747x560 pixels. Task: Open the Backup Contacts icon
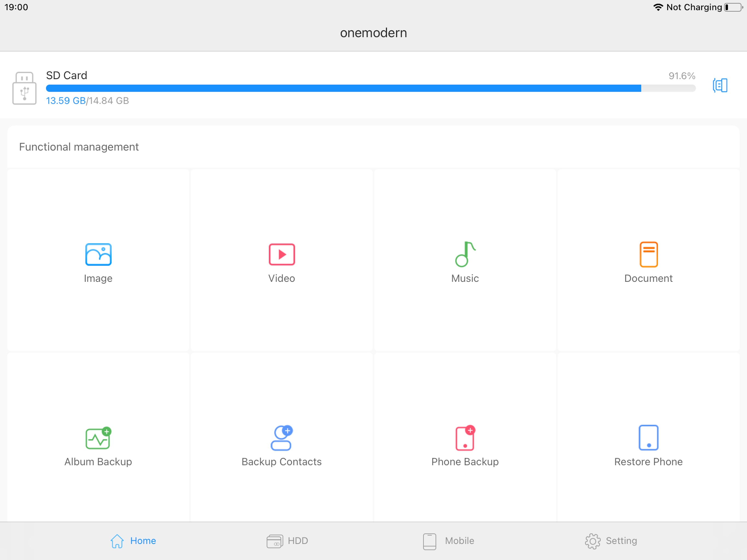[x=282, y=438]
